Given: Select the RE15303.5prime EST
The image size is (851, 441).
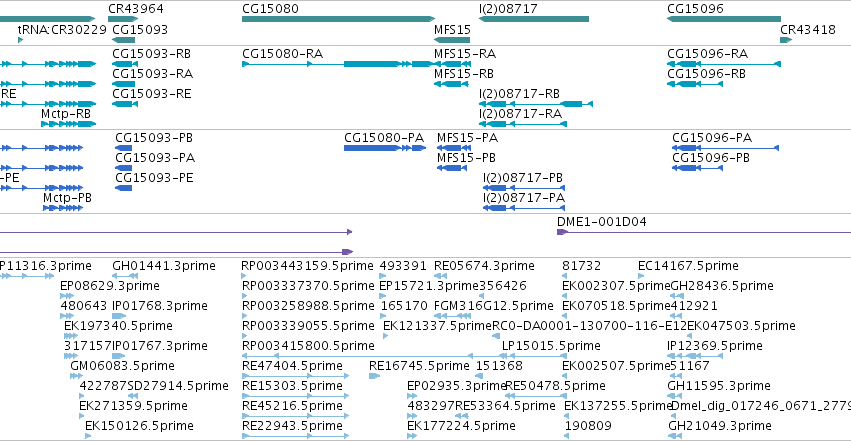Looking at the screenshot, I should (x=293, y=386).
